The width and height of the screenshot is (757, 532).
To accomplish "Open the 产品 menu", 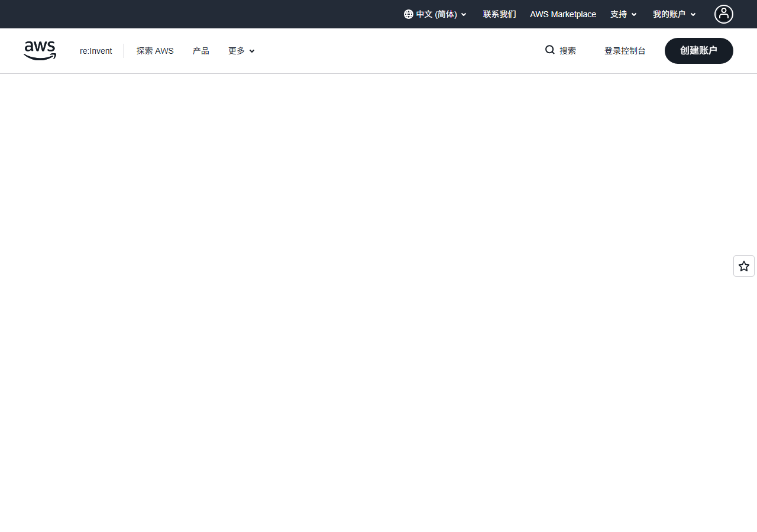I will coord(201,51).
